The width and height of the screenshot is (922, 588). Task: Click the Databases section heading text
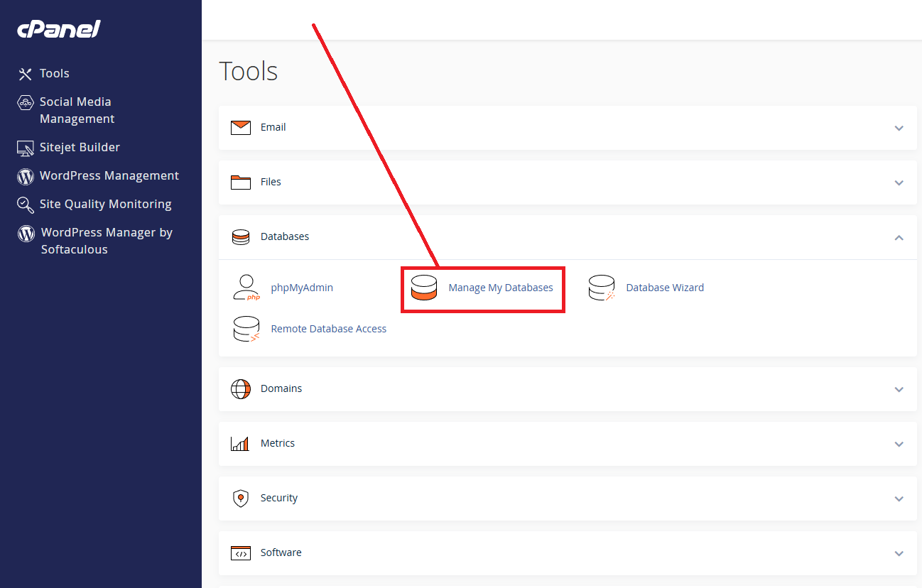pyautogui.click(x=285, y=236)
